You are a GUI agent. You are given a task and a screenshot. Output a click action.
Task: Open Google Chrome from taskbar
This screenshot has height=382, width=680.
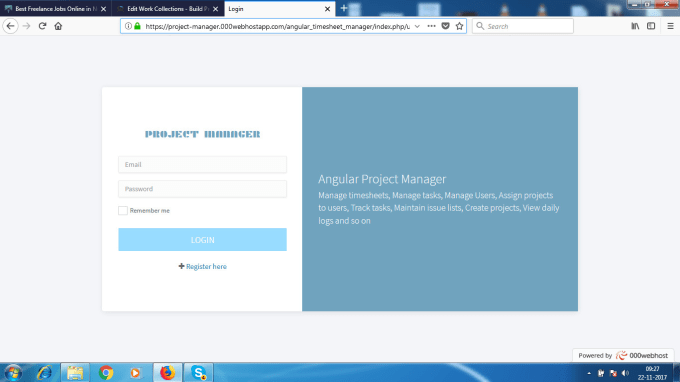tap(106, 372)
